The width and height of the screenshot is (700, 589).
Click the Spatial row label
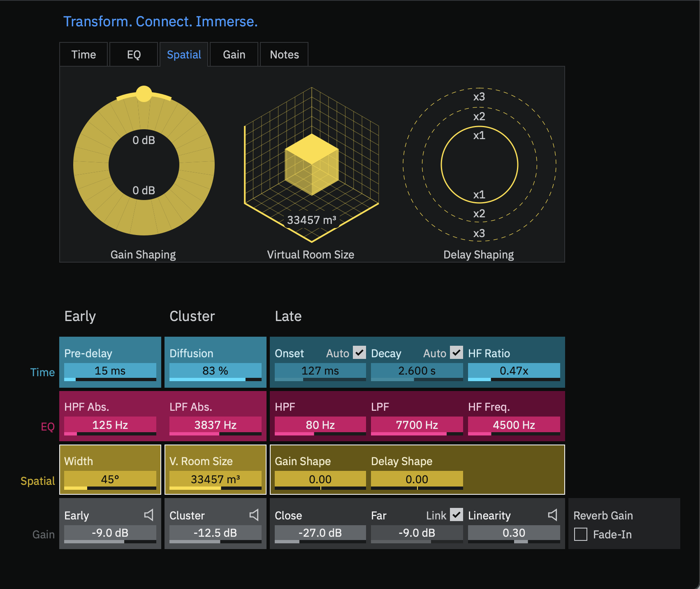click(38, 481)
